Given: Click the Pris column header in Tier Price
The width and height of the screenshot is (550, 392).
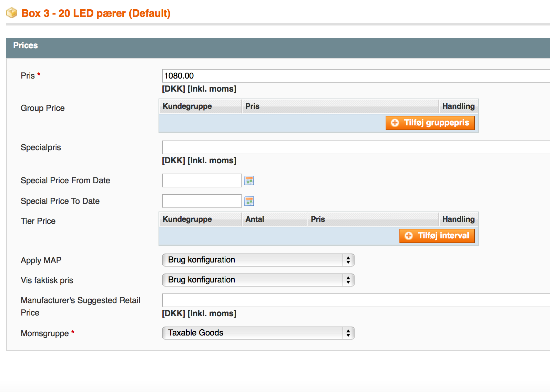Looking at the screenshot, I should (x=318, y=219).
